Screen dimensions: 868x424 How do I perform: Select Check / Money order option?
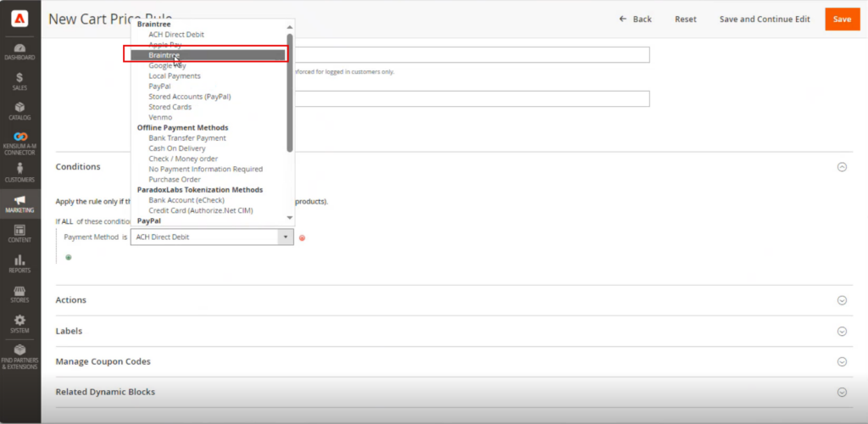point(183,159)
